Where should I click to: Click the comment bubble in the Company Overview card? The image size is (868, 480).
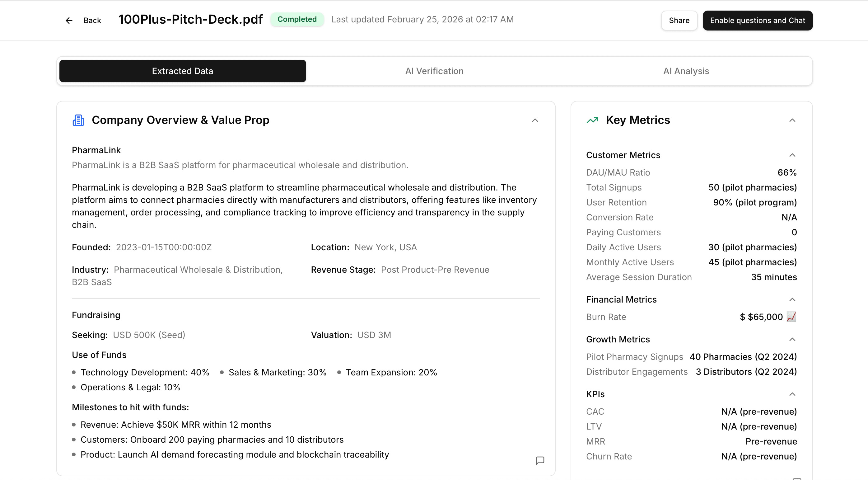[x=539, y=460]
